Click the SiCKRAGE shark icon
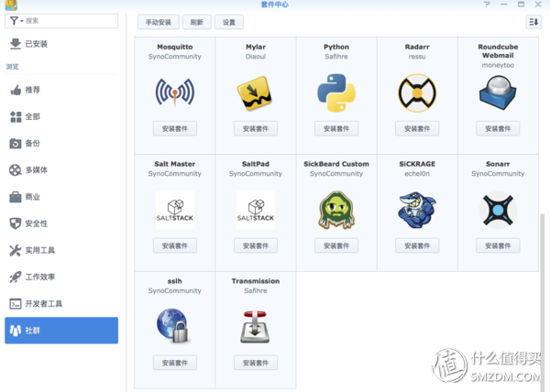 (416, 210)
